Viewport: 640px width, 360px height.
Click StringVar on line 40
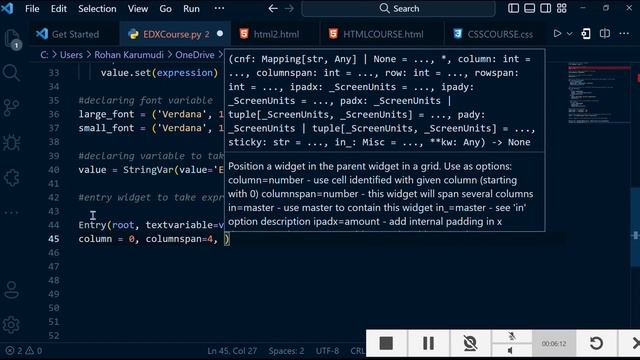click(x=149, y=170)
